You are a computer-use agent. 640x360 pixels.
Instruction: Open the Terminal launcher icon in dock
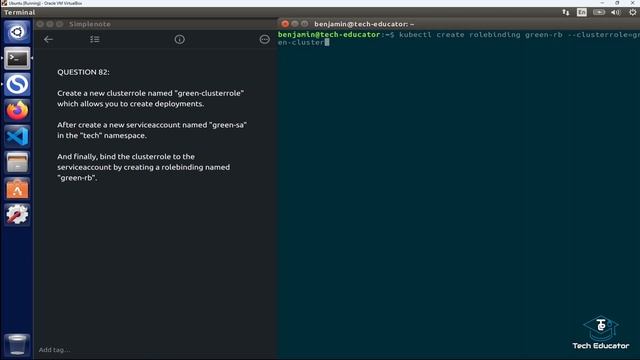click(x=17, y=58)
